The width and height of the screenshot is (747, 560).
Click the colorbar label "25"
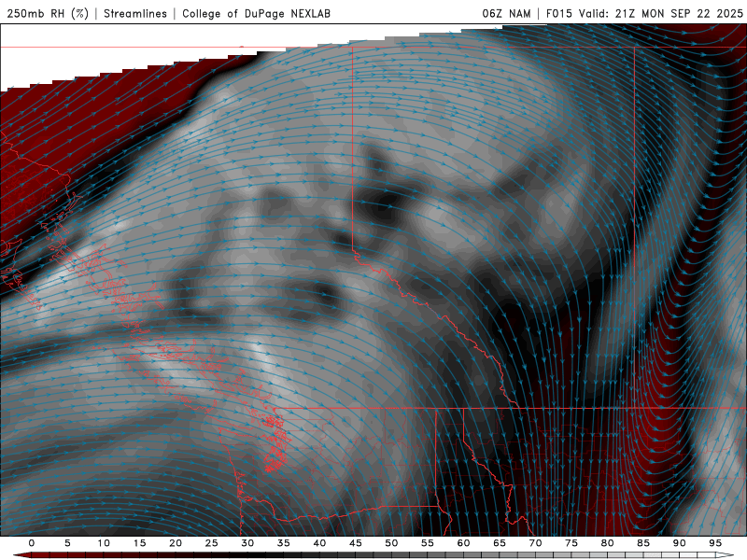point(211,543)
